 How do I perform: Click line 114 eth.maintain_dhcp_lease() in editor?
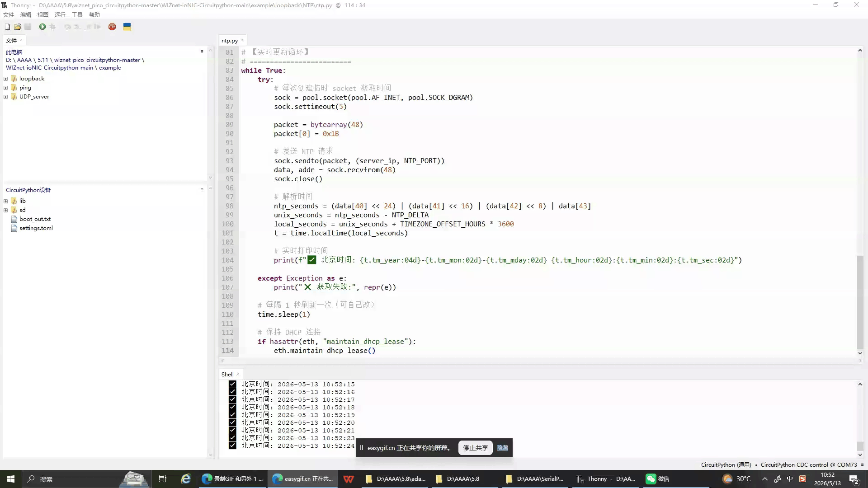[x=325, y=351]
